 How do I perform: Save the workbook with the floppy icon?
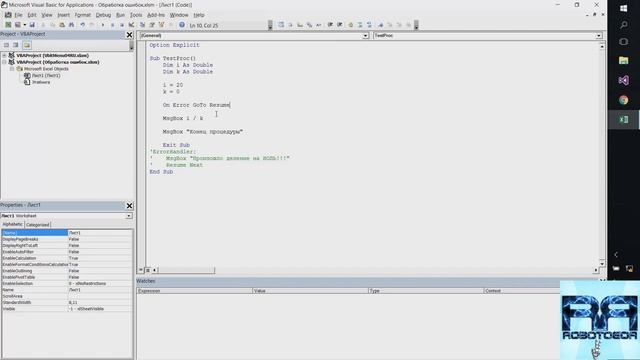tap(32, 25)
